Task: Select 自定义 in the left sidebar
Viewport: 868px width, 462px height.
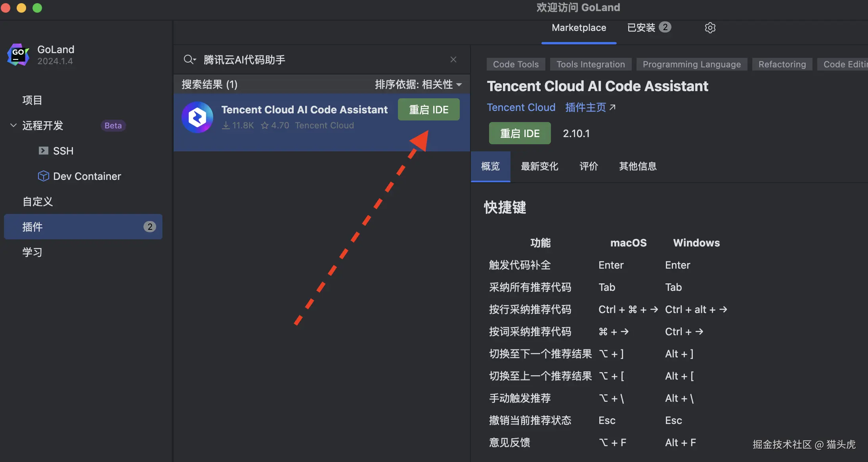Action: (38, 202)
